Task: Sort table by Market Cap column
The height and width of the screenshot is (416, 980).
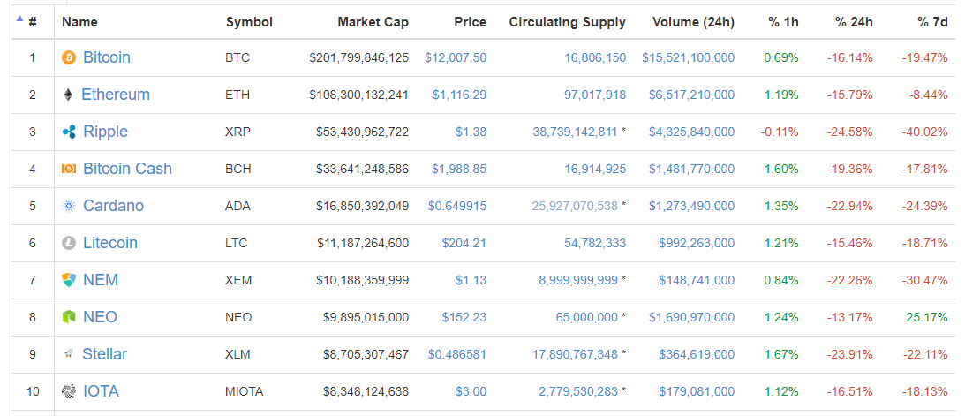Action: pos(373,22)
